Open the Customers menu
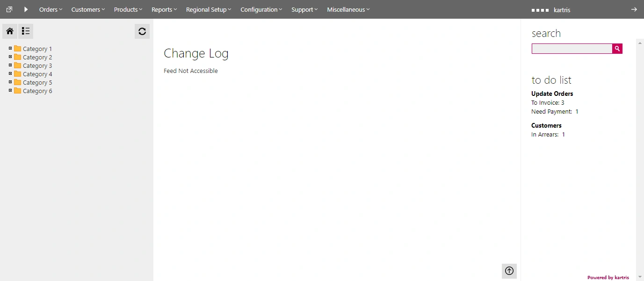 click(x=88, y=9)
